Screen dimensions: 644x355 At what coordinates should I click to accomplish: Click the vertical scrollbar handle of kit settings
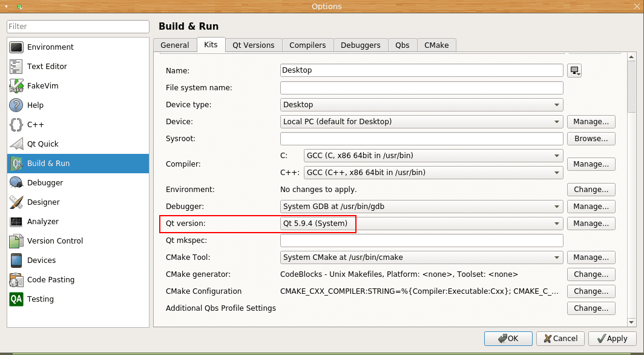pyautogui.click(x=632, y=87)
